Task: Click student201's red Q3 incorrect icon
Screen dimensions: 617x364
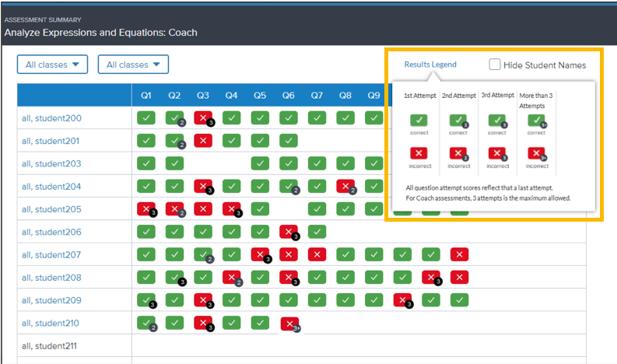Action: pos(203,141)
